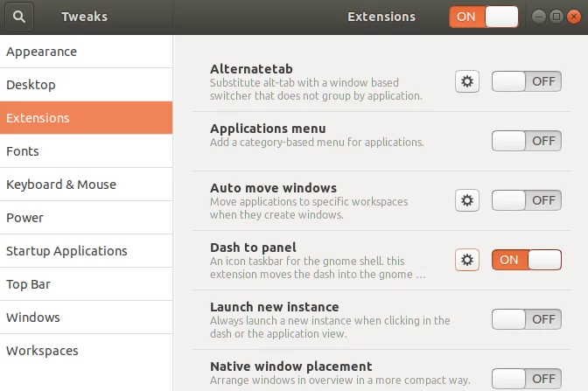The height and width of the screenshot is (391, 588).
Task: Turn on Auto move windows switch
Action: [x=526, y=200]
